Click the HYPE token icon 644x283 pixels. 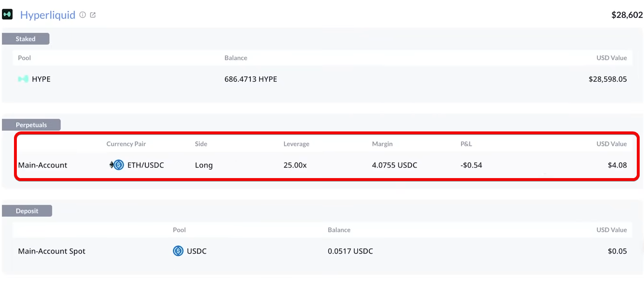point(23,79)
